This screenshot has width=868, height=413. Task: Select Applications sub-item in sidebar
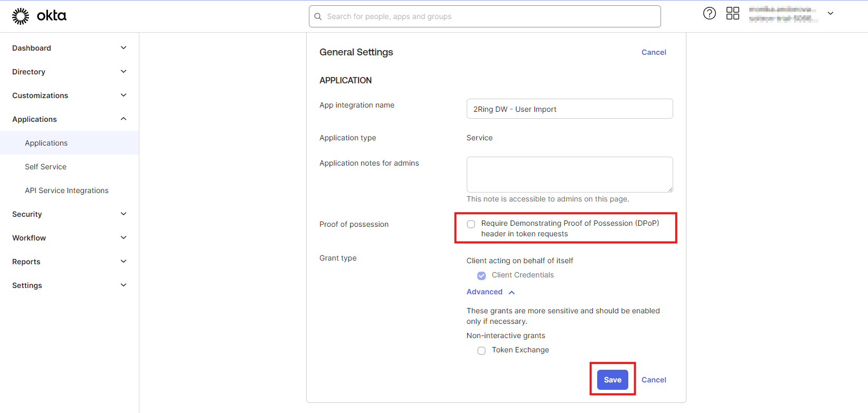coord(46,143)
